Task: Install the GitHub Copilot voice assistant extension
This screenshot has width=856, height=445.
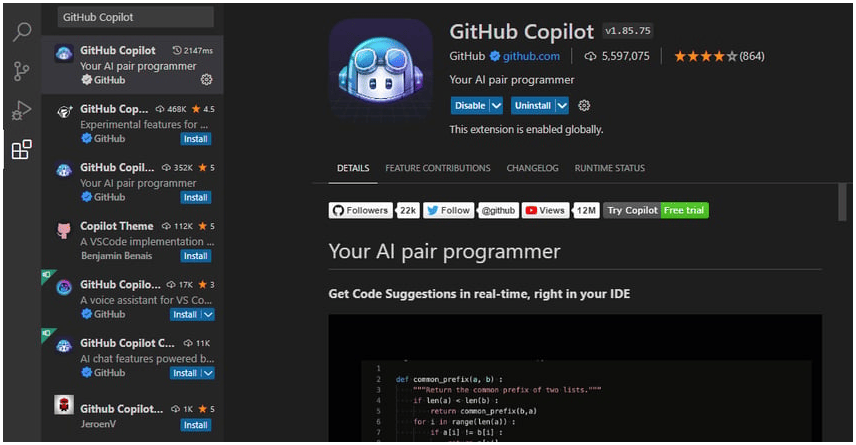Action: pos(185,315)
